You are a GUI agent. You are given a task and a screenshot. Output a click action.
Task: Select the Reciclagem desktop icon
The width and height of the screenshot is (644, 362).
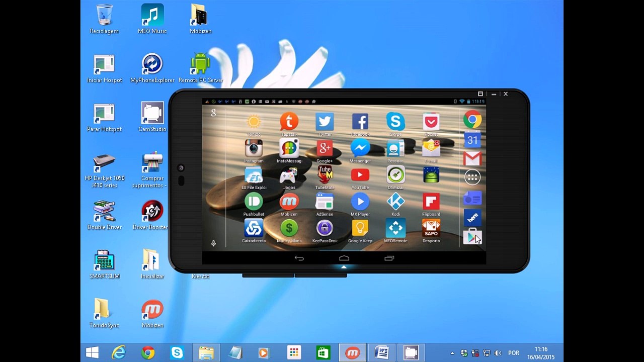(x=104, y=19)
